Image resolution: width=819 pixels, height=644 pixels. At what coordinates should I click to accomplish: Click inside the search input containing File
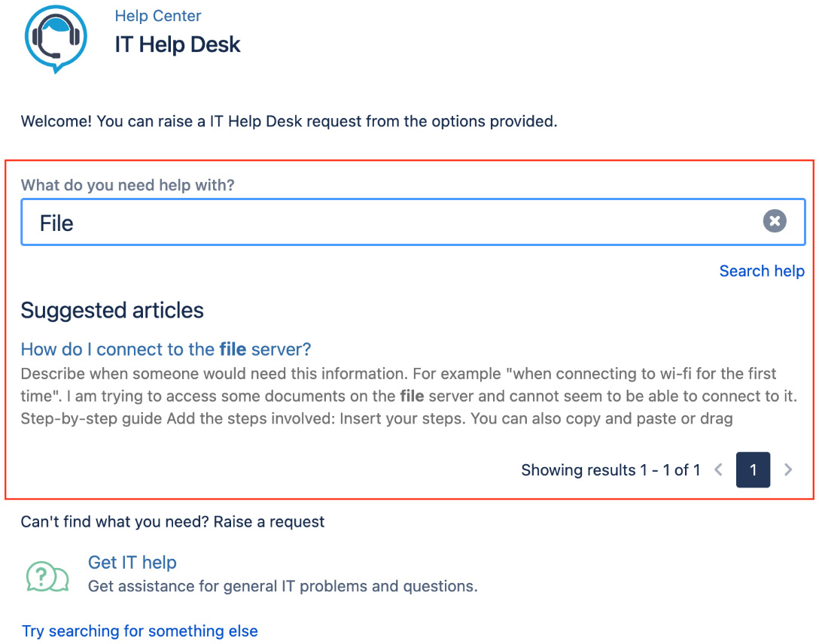coord(301,222)
